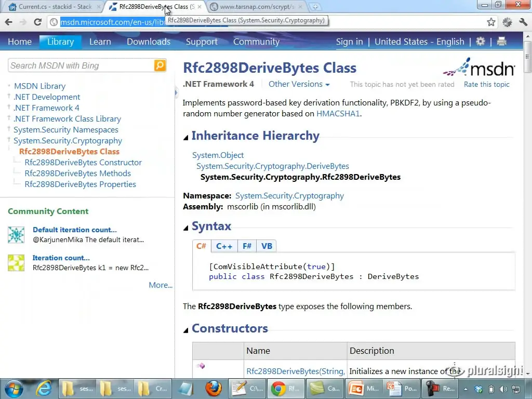Select System.Security Namespaces tree item
This screenshot has width=532, height=399.
tap(66, 129)
